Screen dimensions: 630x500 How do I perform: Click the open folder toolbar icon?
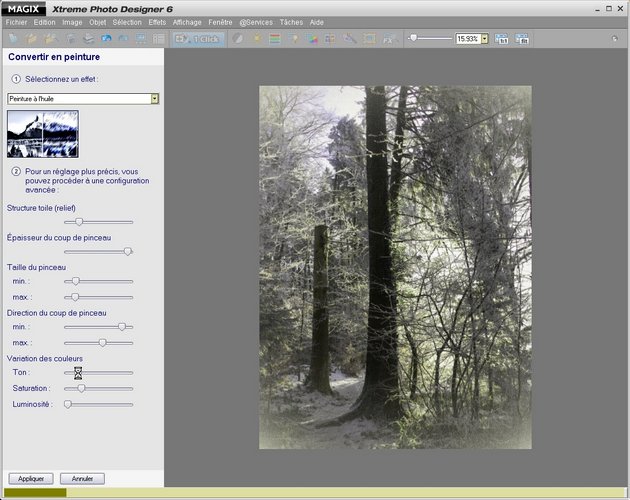[x=33, y=38]
